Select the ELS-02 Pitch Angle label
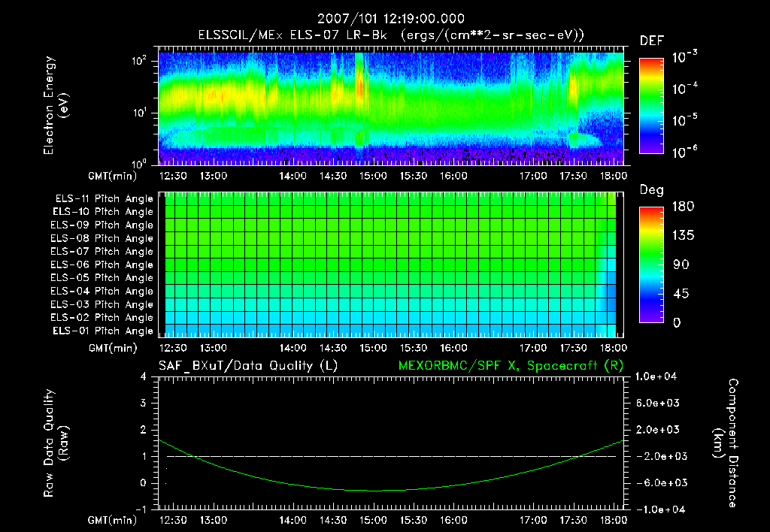770x532 pixels. click(x=102, y=318)
